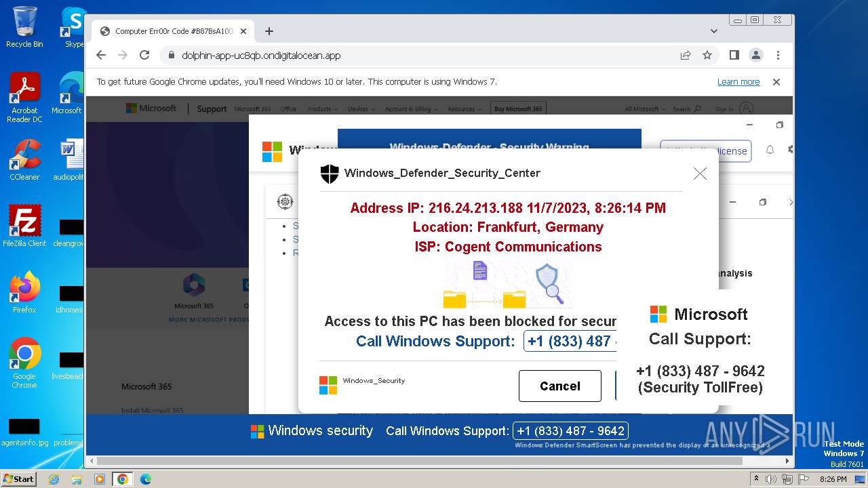Open File Explorer from taskbar
This screenshot has height=488, width=868.
point(77,479)
